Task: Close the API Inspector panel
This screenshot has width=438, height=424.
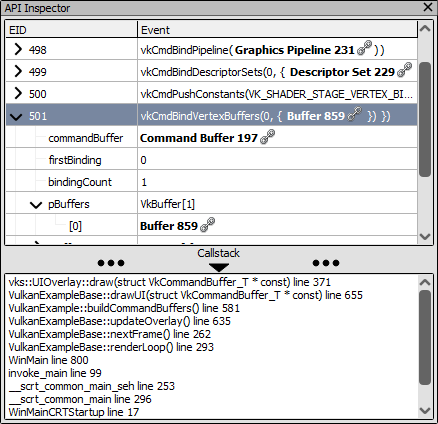Action: pyautogui.click(x=428, y=7)
